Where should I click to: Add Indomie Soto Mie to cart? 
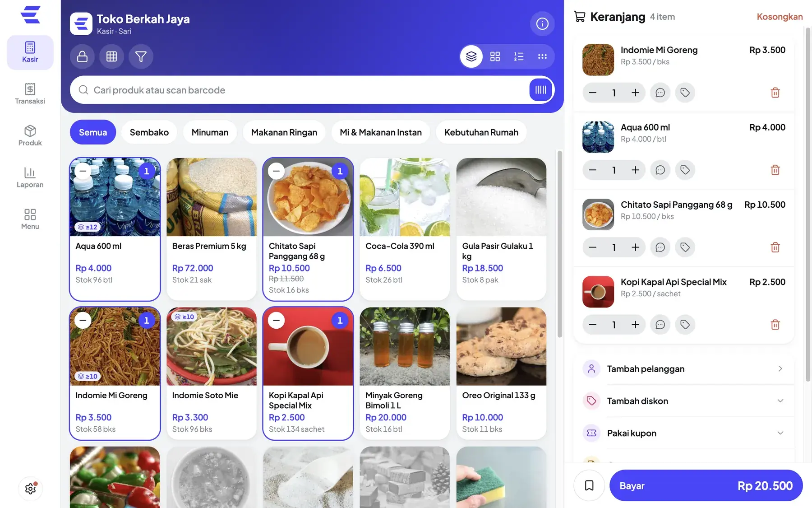coord(212,373)
